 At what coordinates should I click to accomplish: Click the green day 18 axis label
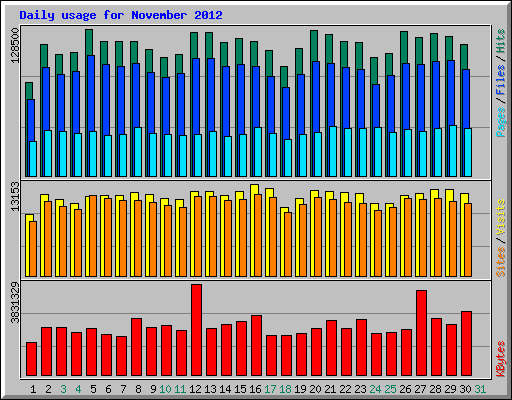[x=285, y=389]
